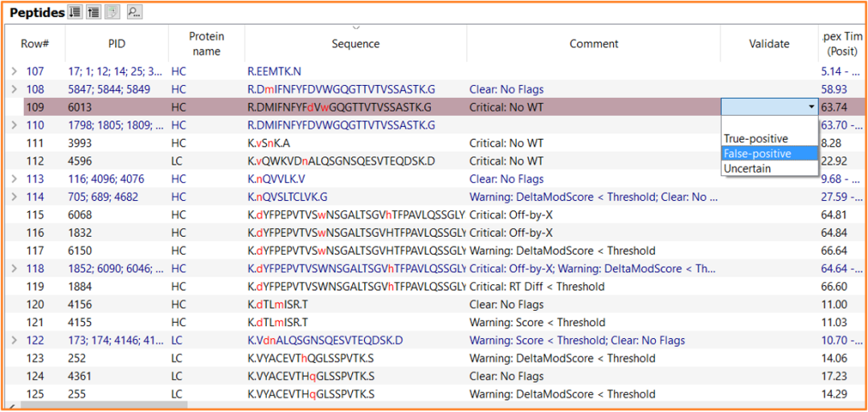
Task: Expand row 110 chevron
Action: point(14,125)
